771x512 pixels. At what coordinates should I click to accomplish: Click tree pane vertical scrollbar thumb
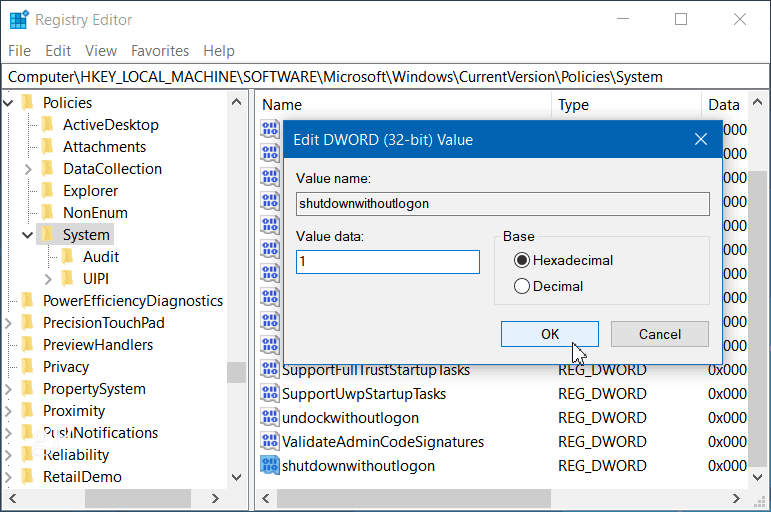click(x=237, y=372)
